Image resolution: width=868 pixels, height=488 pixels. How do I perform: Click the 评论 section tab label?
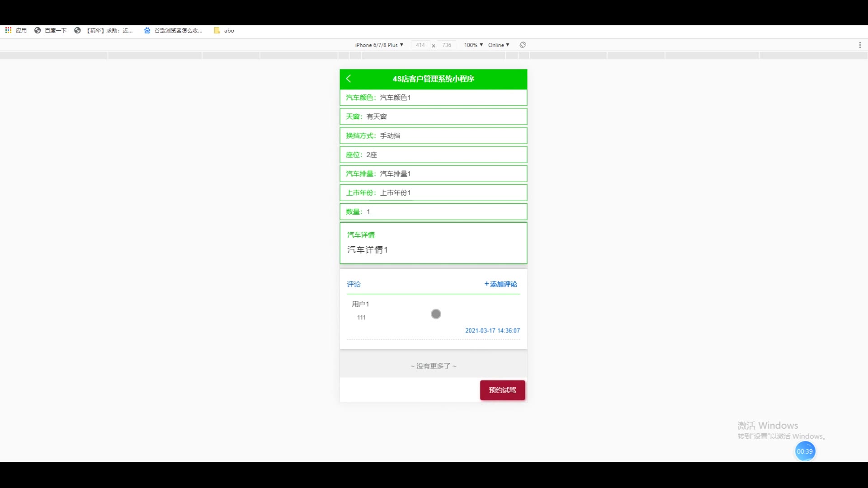[x=354, y=284]
